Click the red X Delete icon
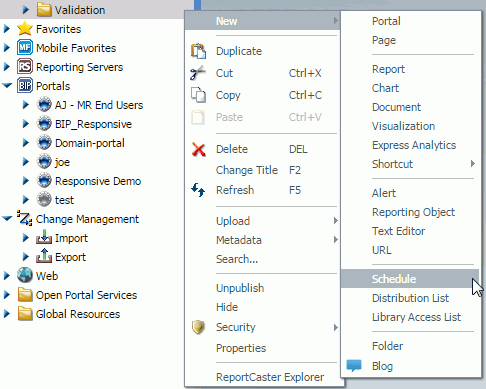 pyautogui.click(x=198, y=149)
